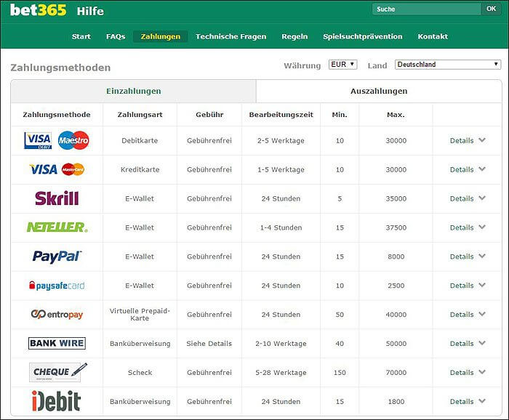
Task: Click the '5-28 Werktage' cell
Action: tap(281, 372)
